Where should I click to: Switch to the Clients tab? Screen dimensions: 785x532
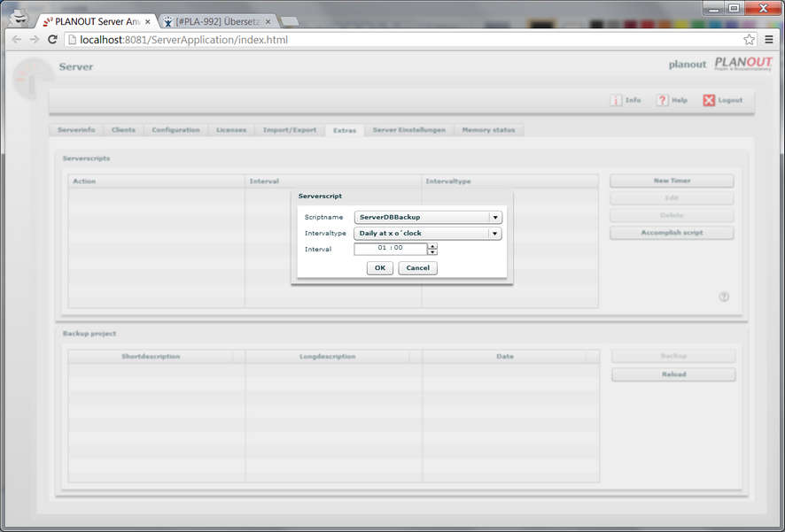point(124,130)
